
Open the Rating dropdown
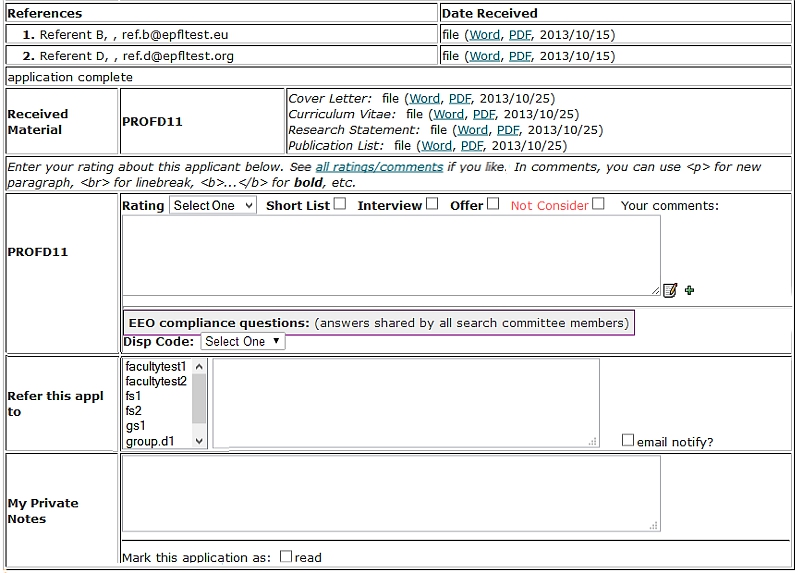coord(212,205)
